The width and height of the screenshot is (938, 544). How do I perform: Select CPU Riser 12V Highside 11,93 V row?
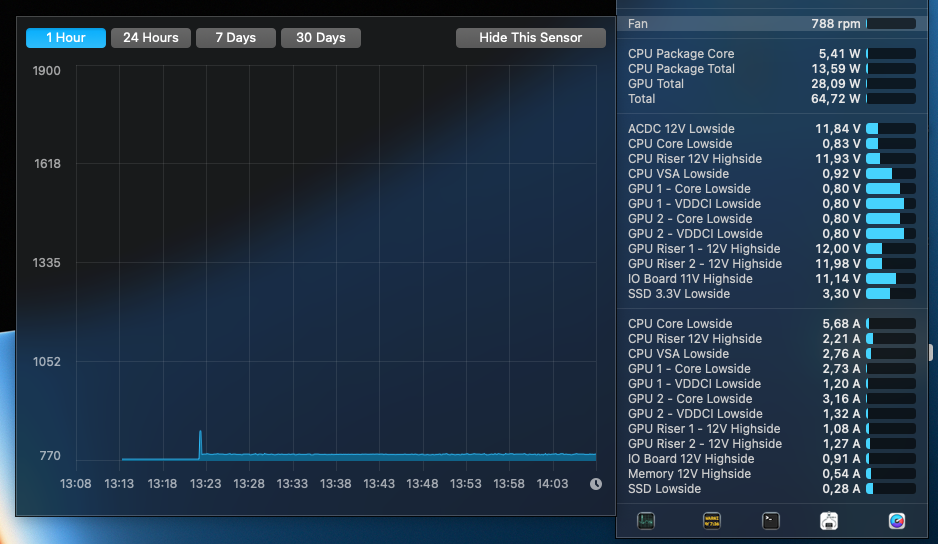point(772,159)
